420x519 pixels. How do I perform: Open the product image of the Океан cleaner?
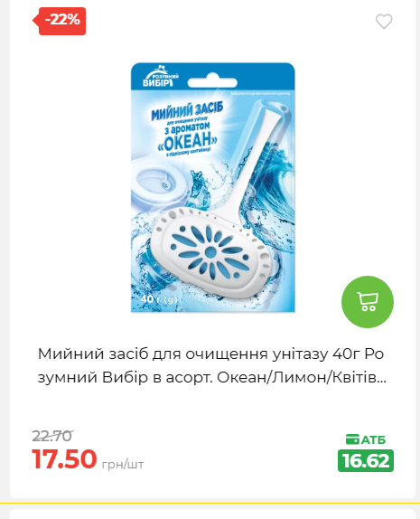click(212, 187)
